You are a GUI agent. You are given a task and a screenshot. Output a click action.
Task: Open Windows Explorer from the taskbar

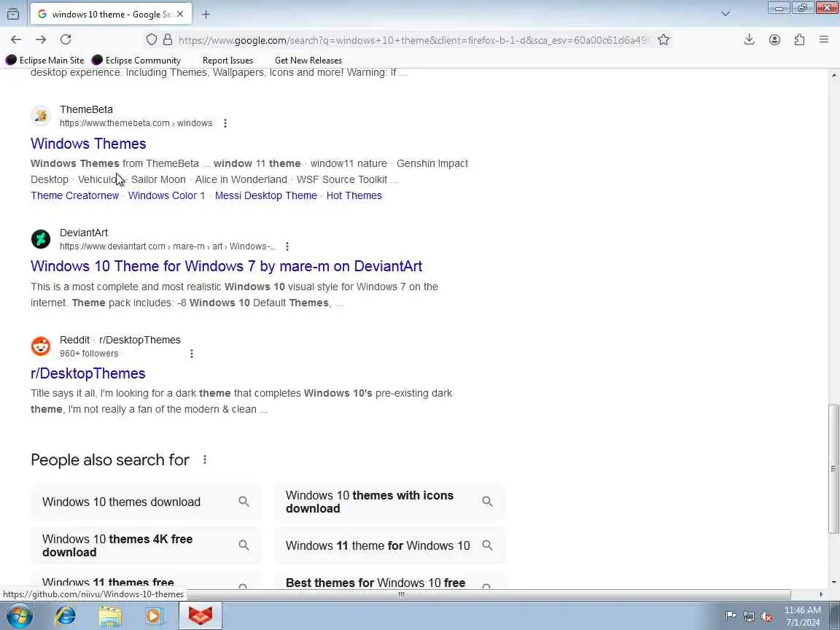pos(110,615)
